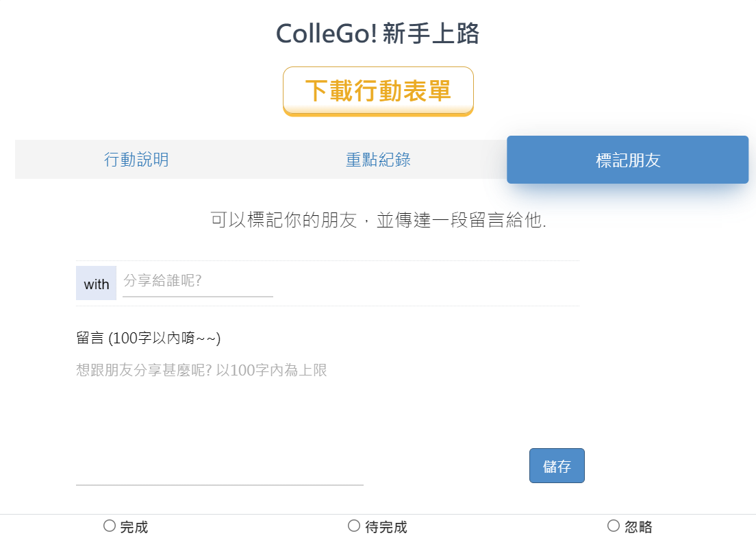The height and width of the screenshot is (553, 756).
Task: Click the 可以標記你的朋友 description sentence
Action: [379, 220]
